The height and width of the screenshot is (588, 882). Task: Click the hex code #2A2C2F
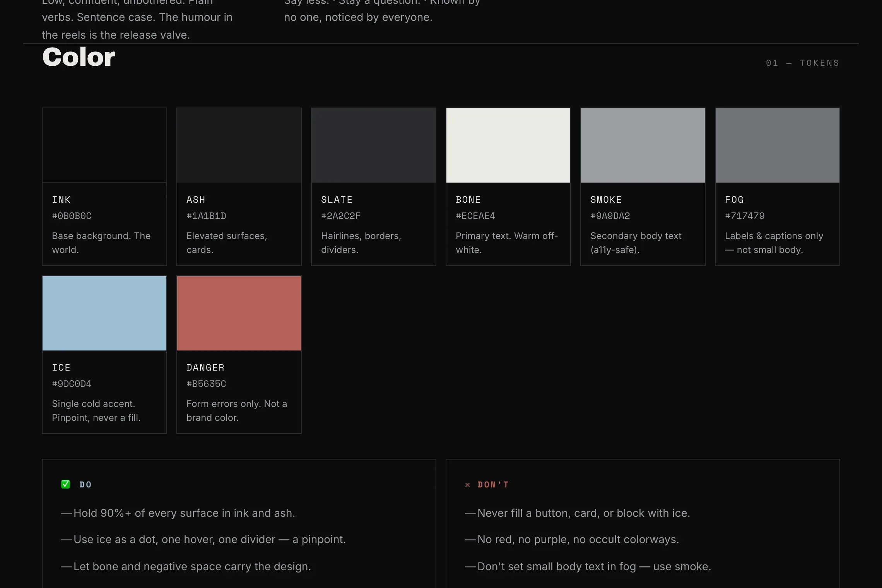341,216
